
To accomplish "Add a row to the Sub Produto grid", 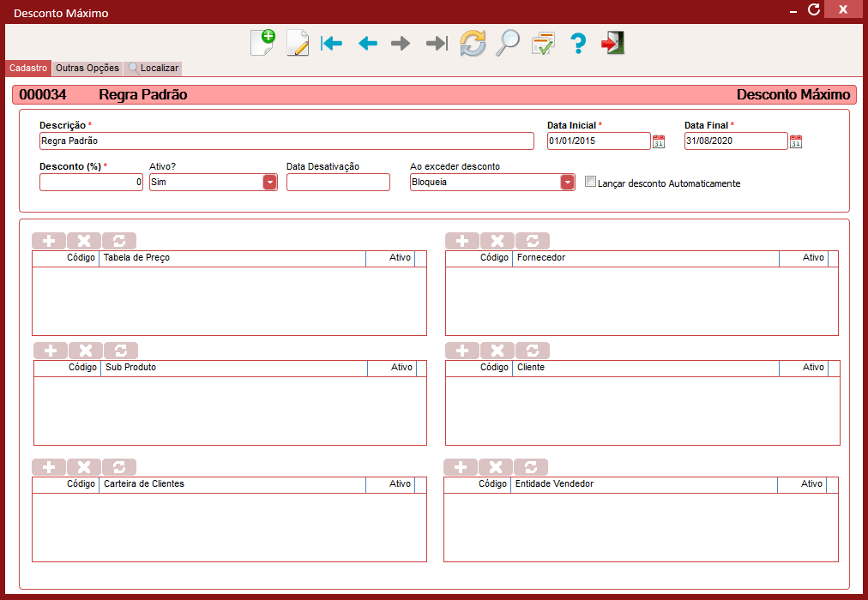I will (x=51, y=351).
